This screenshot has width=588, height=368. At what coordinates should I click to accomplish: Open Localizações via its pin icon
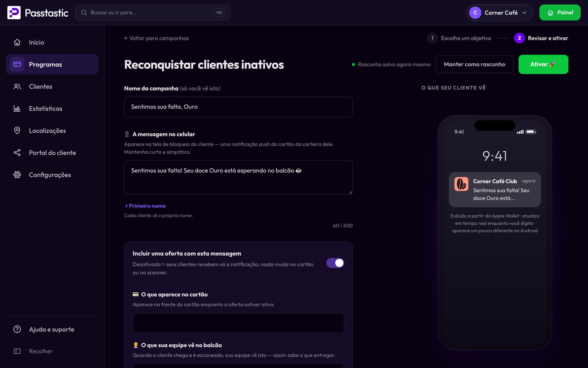pyautogui.click(x=17, y=131)
